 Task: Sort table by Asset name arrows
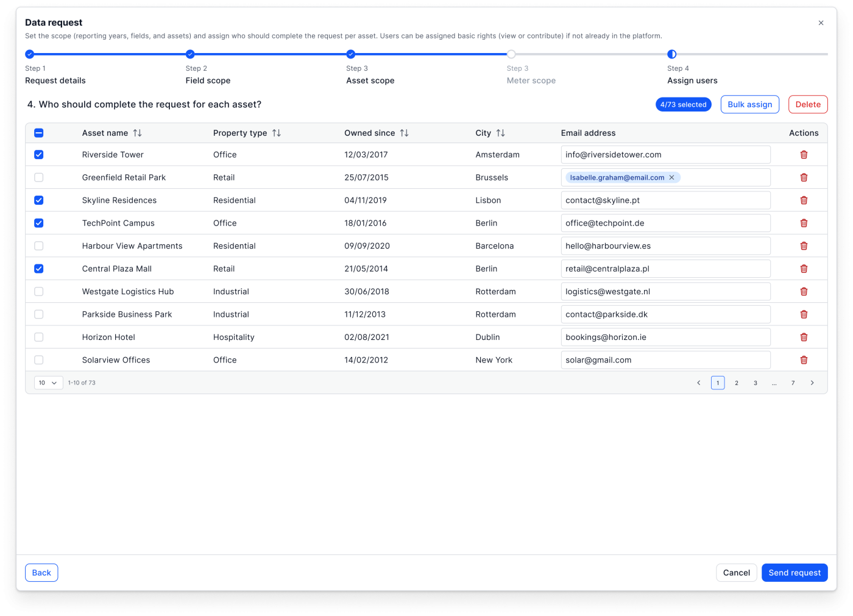138,133
